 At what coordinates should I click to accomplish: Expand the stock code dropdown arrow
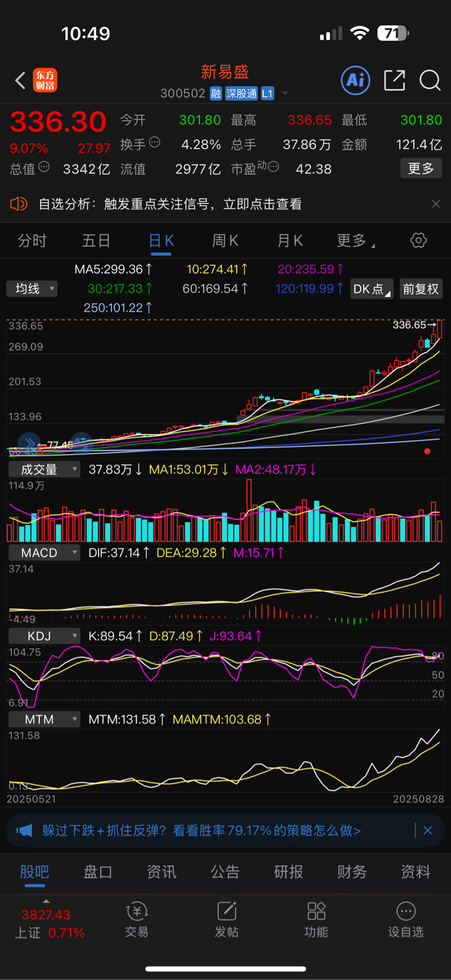[x=285, y=93]
